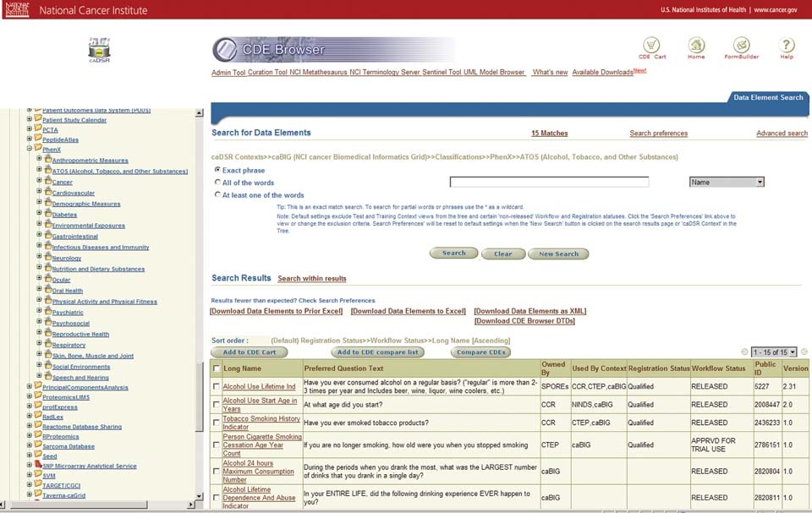Click the Search button

tap(453, 254)
